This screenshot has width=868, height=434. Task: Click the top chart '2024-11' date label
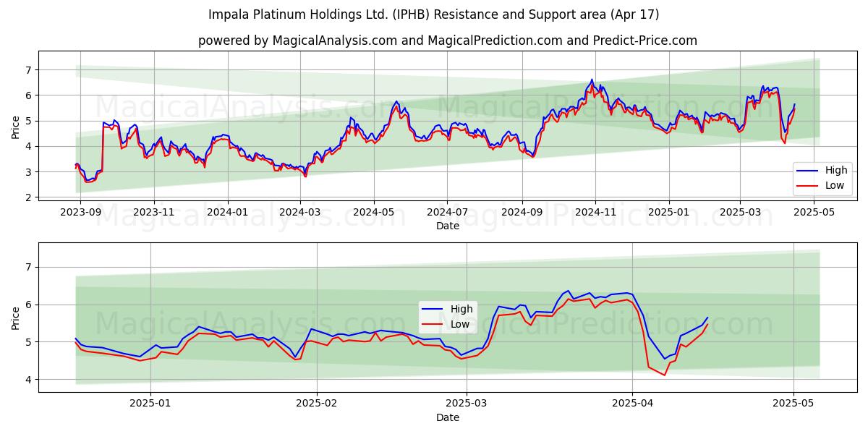click(x=596, y=211)
